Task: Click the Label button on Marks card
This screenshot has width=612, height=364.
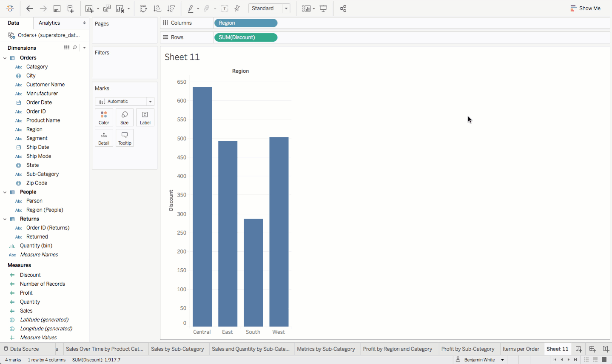Action: click(145, 118)
